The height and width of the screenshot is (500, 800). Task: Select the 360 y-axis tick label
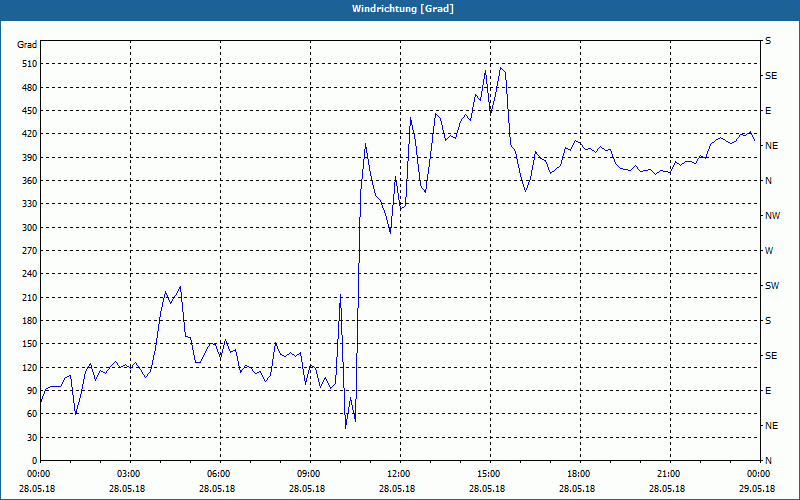click(30, 181)
